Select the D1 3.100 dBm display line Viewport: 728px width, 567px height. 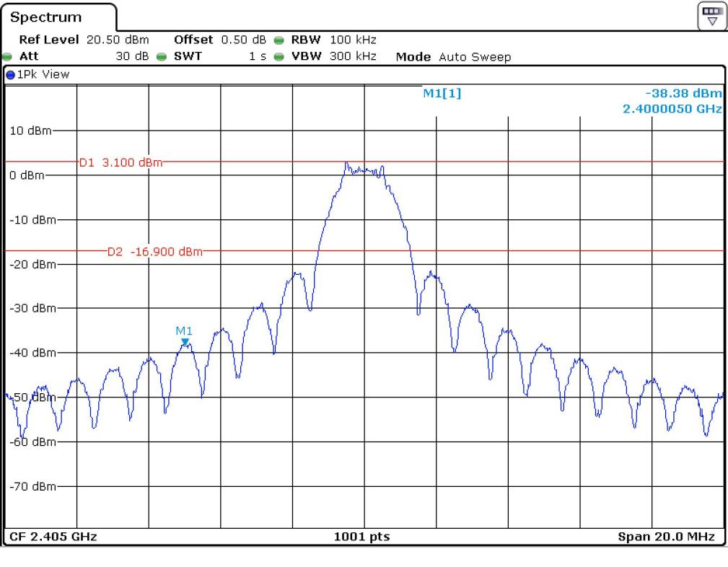coord(120,162)
